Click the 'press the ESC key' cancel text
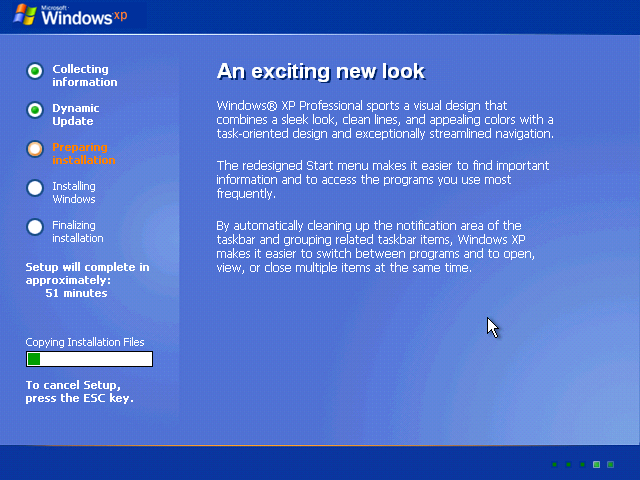The height and width of the screenshot is (480, 640). click(x=79, y=398)
